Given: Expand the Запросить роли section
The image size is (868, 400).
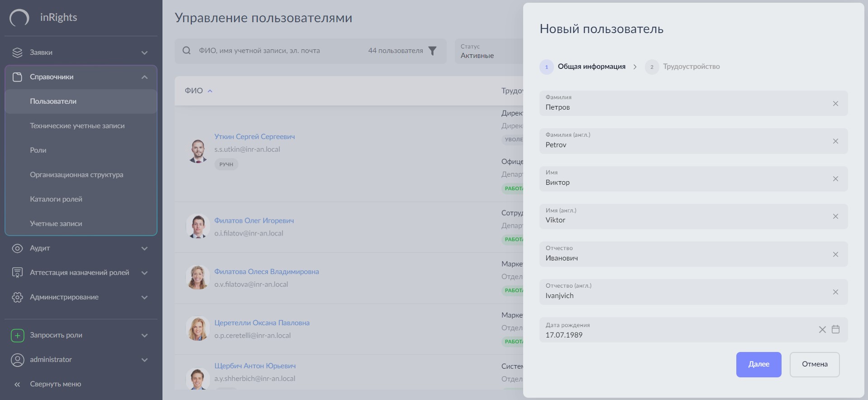Looking at the screenshot, I should [144, 335].
